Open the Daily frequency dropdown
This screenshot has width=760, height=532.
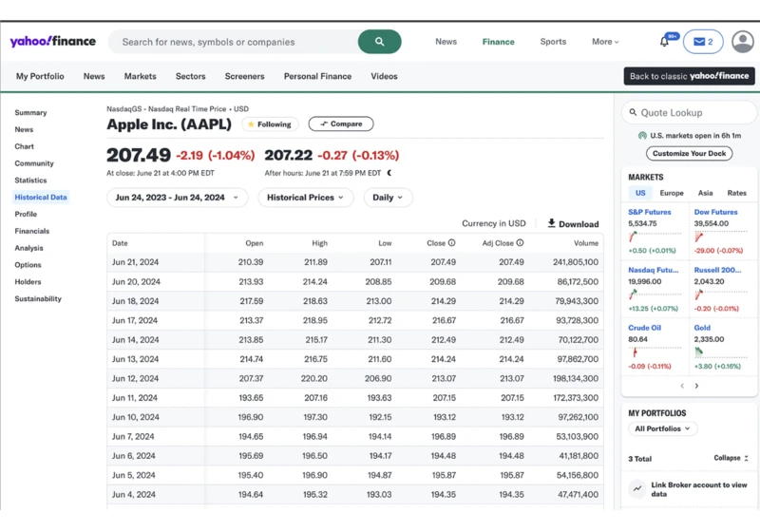(x=388, y=198)
